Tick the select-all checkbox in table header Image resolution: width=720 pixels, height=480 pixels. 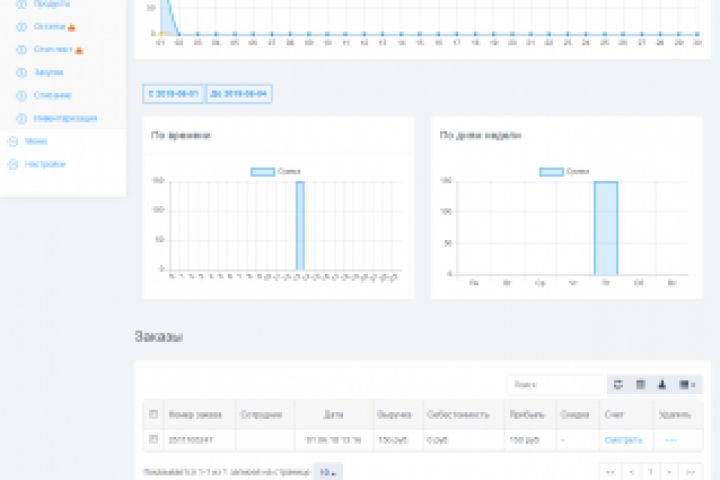[153, 414]
